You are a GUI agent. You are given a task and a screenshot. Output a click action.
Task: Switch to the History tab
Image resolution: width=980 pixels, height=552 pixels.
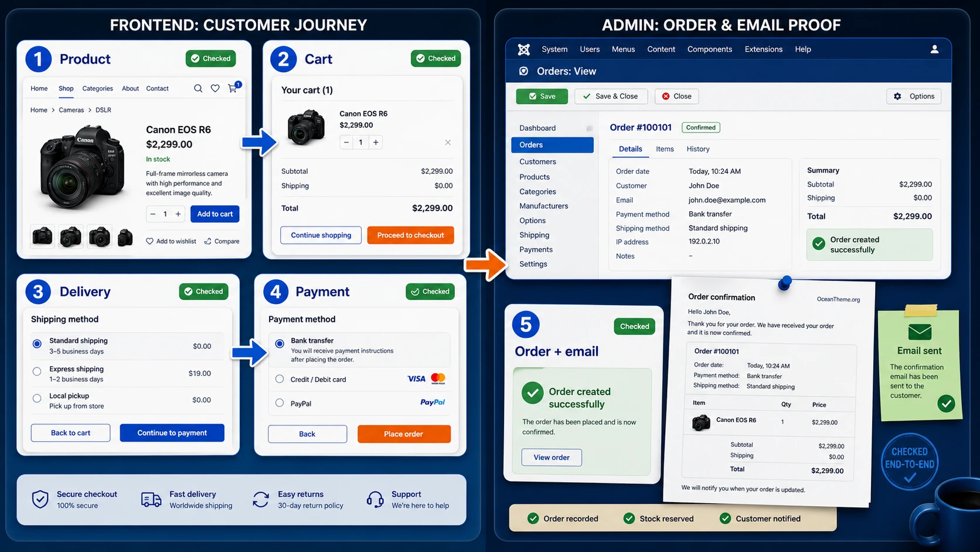point(698,149)
